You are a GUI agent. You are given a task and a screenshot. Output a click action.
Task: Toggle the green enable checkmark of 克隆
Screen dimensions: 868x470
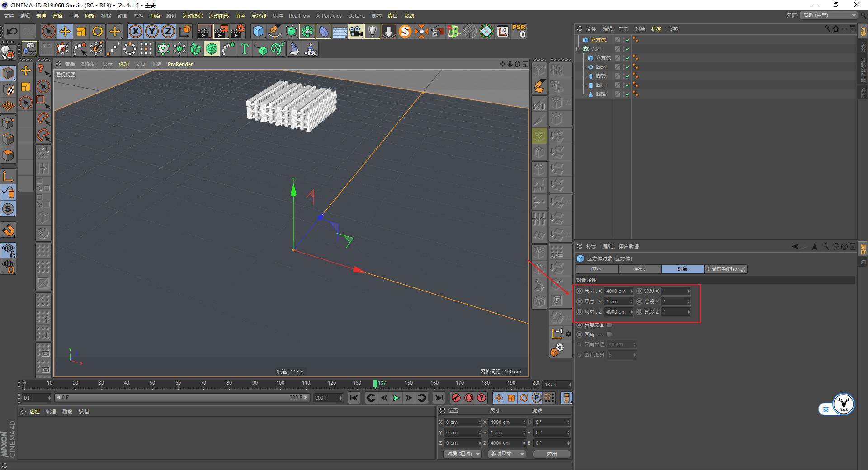627,49
